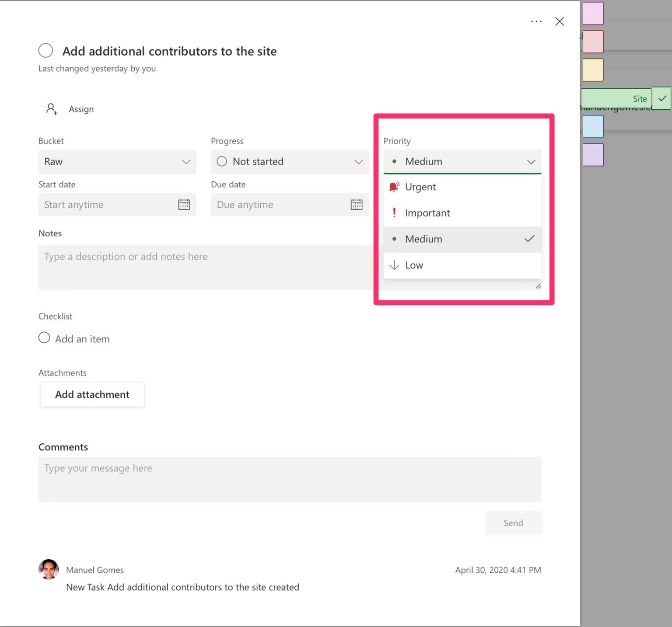This screenshot has height=627, width=672.
Task: Open the Due date calendar picker
Action: click(357, 204)
